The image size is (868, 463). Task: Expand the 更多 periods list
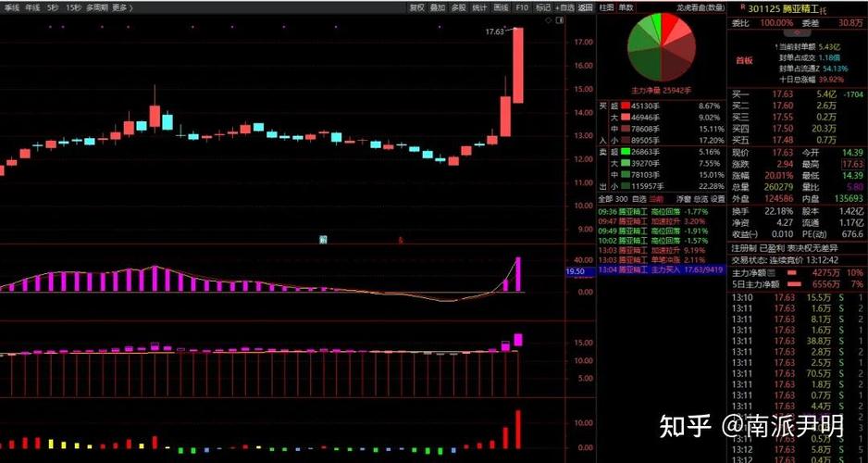tap(121, 7)
